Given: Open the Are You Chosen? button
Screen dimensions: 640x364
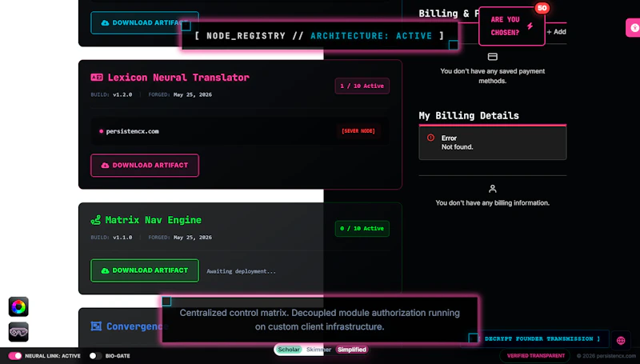Looking at the screenshot, I should point(511,26).
